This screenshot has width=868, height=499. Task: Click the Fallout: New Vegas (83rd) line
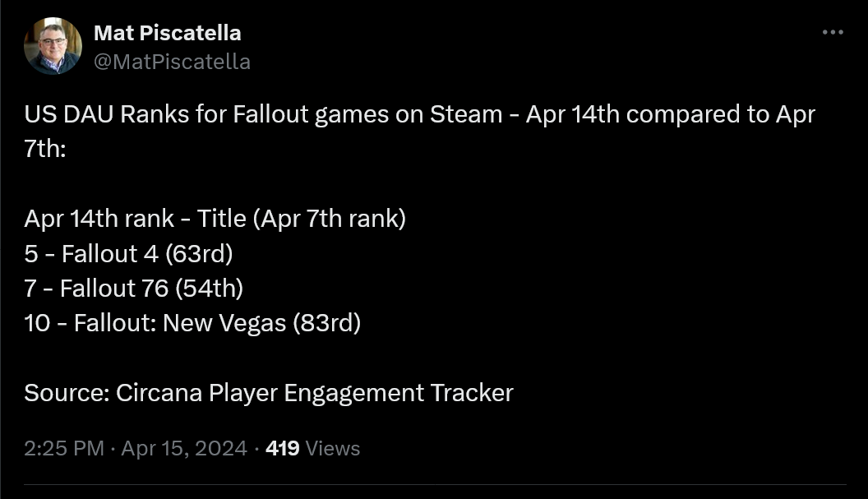193,323
